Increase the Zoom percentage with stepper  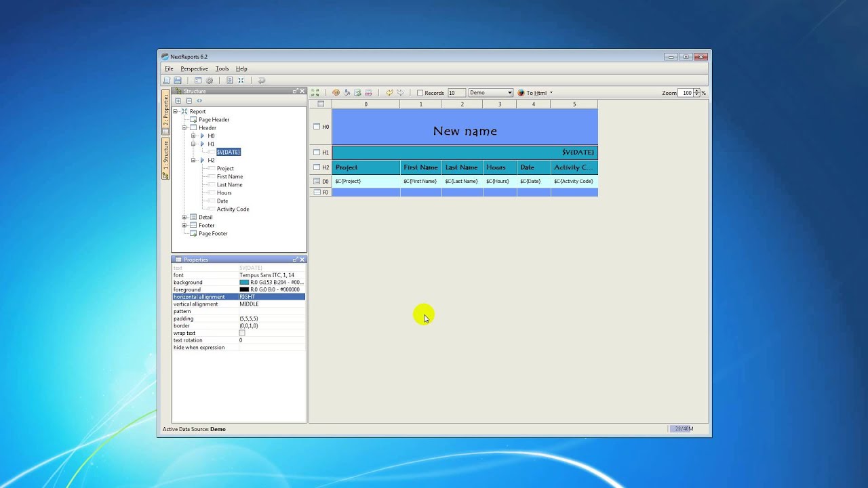coord(698,91)
